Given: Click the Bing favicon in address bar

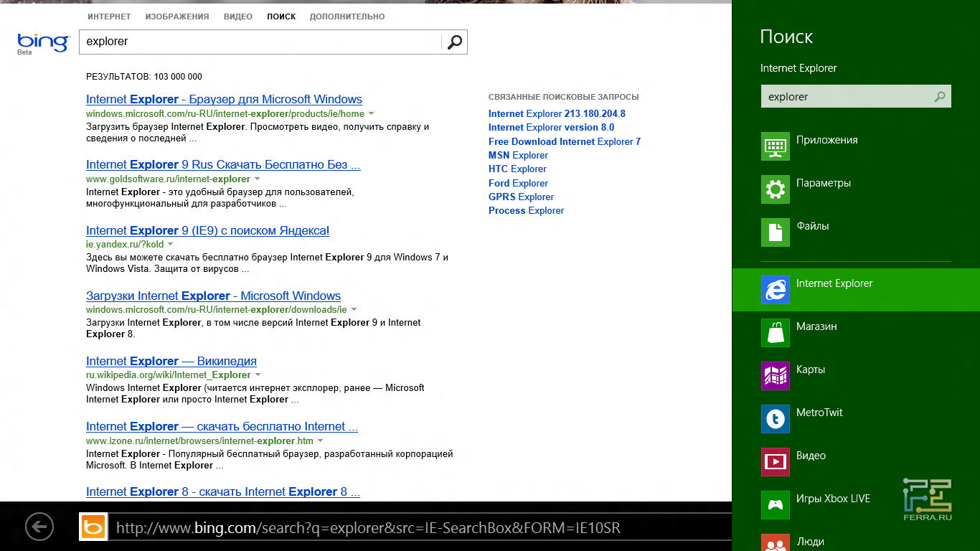Looking at the screenshot, I should [x=93, y=527].
